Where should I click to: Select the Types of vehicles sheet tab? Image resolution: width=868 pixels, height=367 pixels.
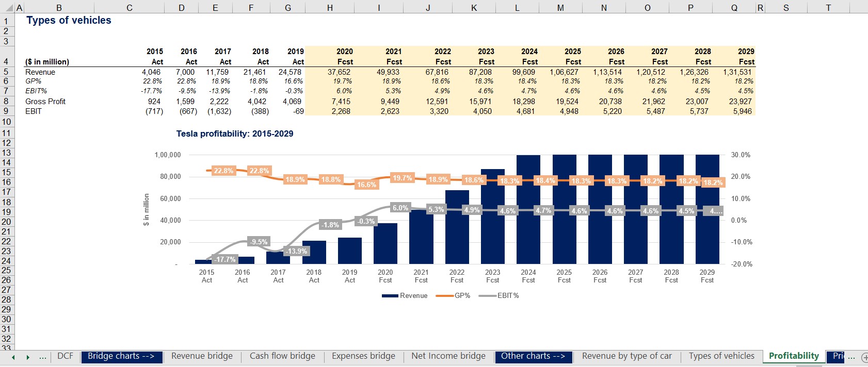tap(721, 356)
